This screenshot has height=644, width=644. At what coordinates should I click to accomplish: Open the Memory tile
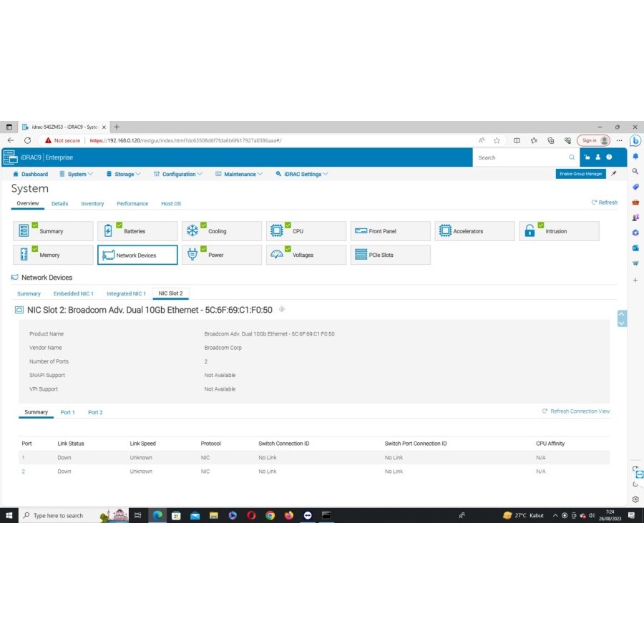[x=53, y=255]
